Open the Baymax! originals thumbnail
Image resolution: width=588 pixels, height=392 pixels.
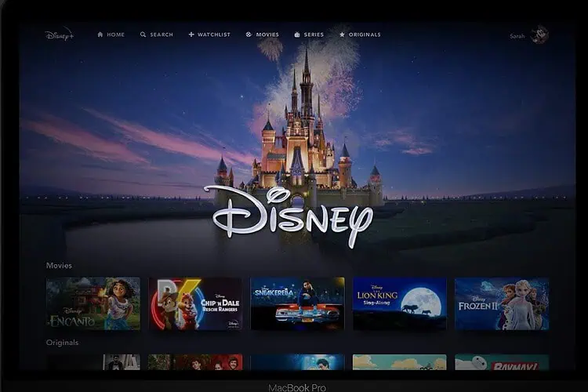(502, 362)
